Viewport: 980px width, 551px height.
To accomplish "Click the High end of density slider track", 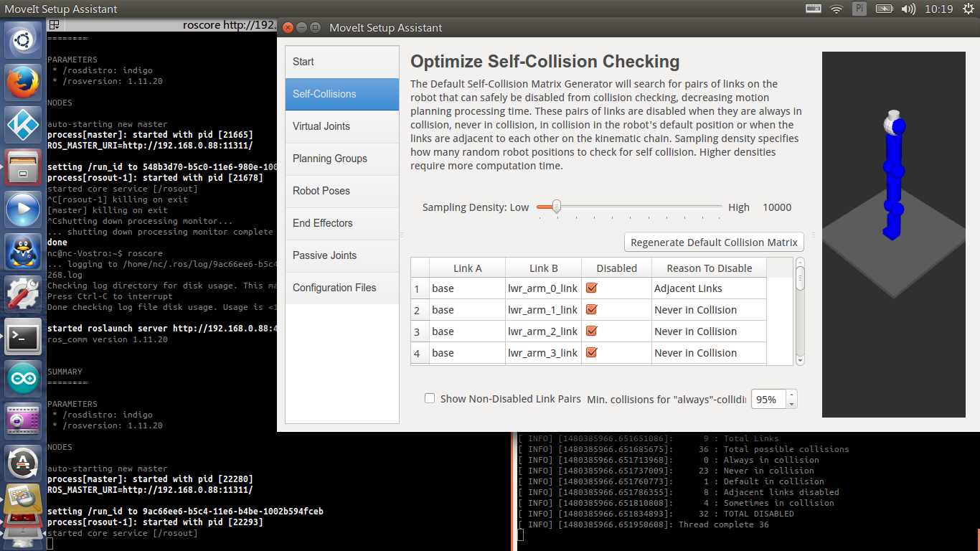I will (x=720, y=207).
